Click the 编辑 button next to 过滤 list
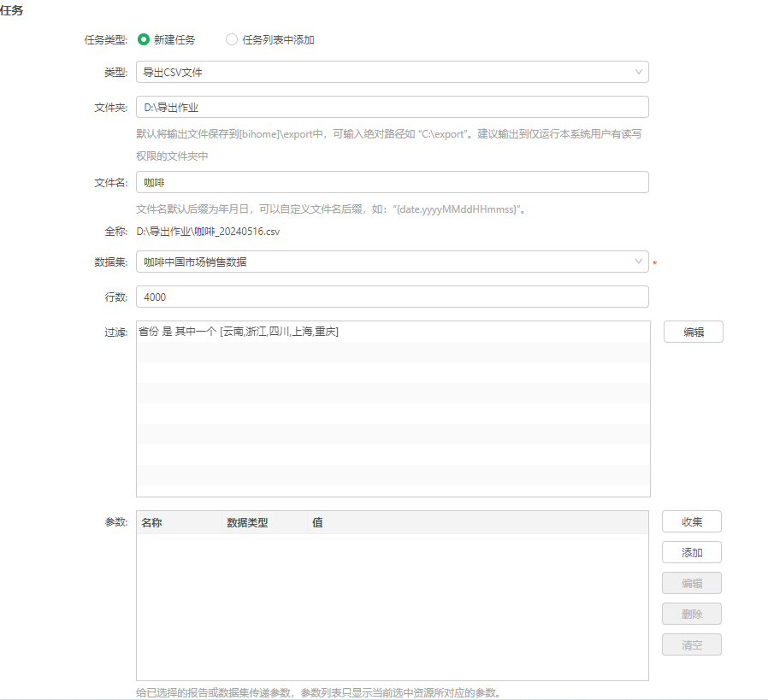768x700 pixels. [x=693, y=332]
